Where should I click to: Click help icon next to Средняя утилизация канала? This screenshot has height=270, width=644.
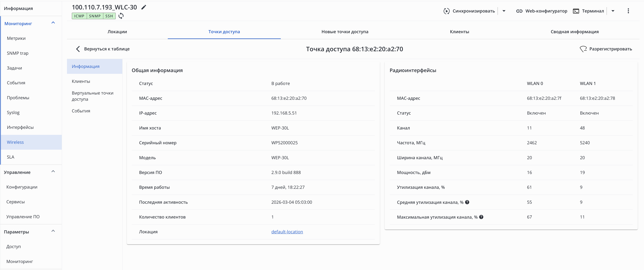[467, 202]
